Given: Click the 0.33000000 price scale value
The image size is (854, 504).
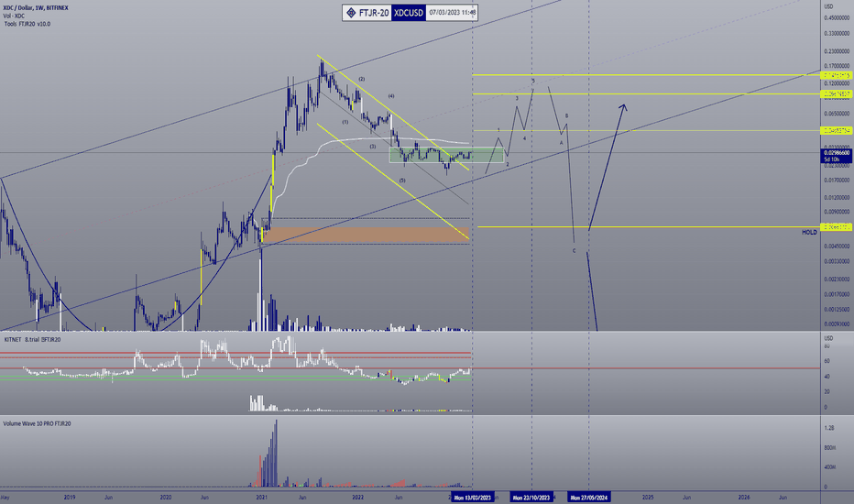Looking at the screenshot, I should coord(837,33).
